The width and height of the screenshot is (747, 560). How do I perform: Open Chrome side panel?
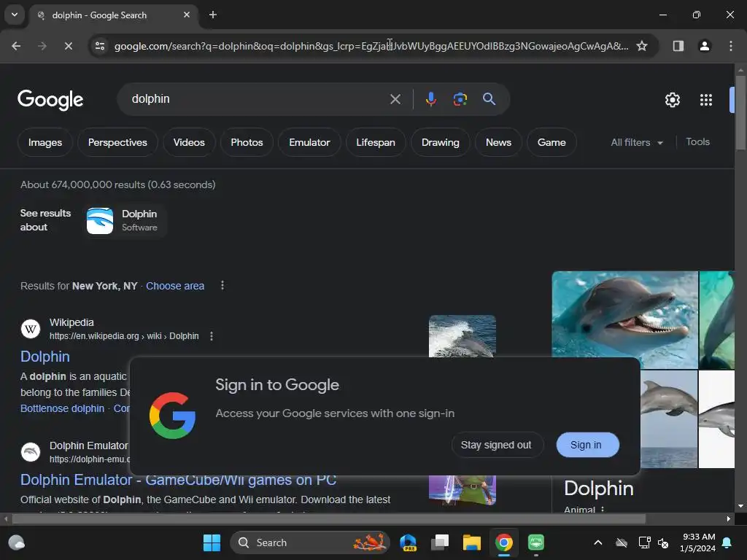pos(678,46)
